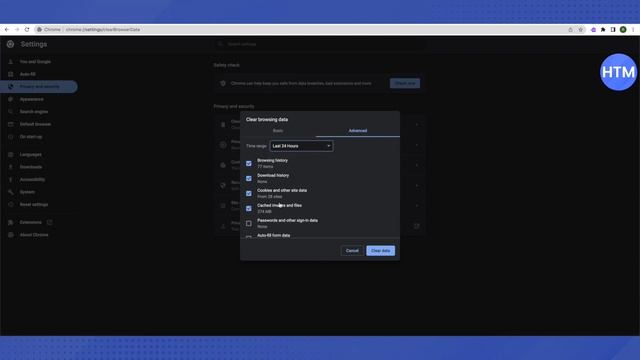
Task: Click the Chrome logo beside Settings title
Action: coord(10,44)
